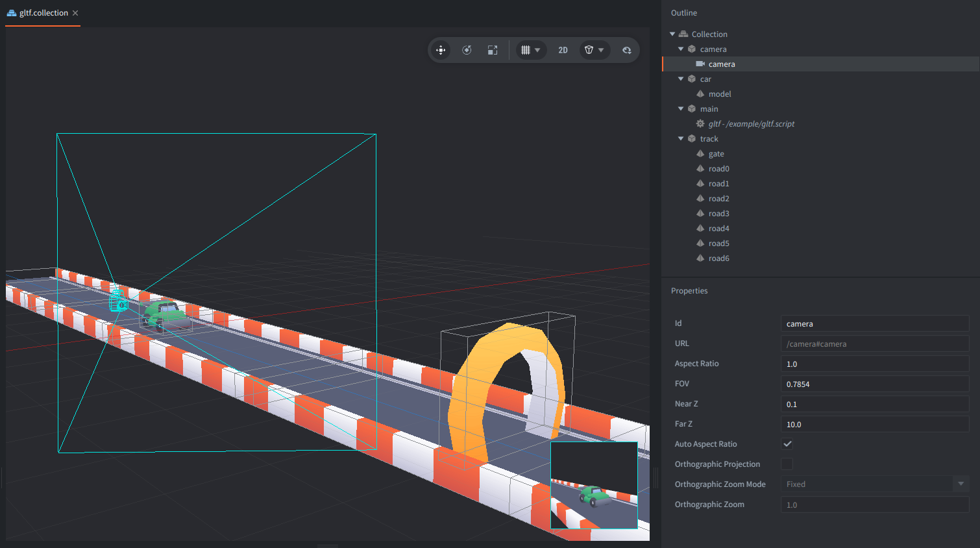Open the grid settings dropdown arrow
This screenshot has height=548, width=980.
click(x=537, y=50)
